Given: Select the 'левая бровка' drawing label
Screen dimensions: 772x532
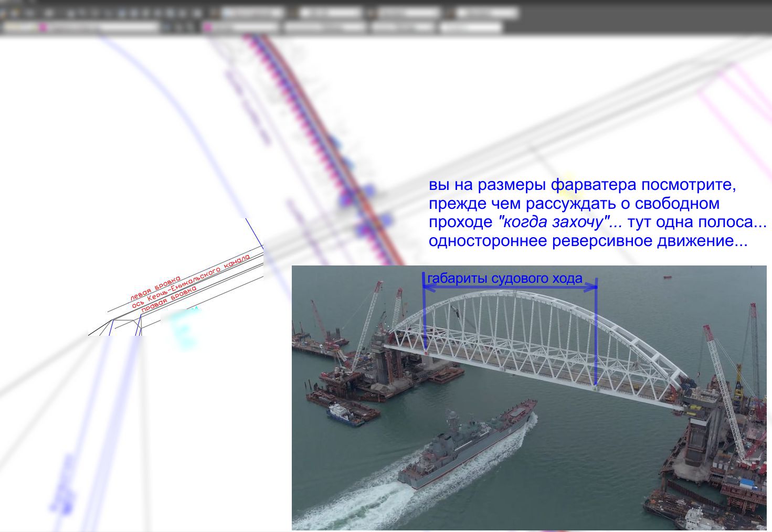Looking at the screenshot, I should (x=155, y=289).
